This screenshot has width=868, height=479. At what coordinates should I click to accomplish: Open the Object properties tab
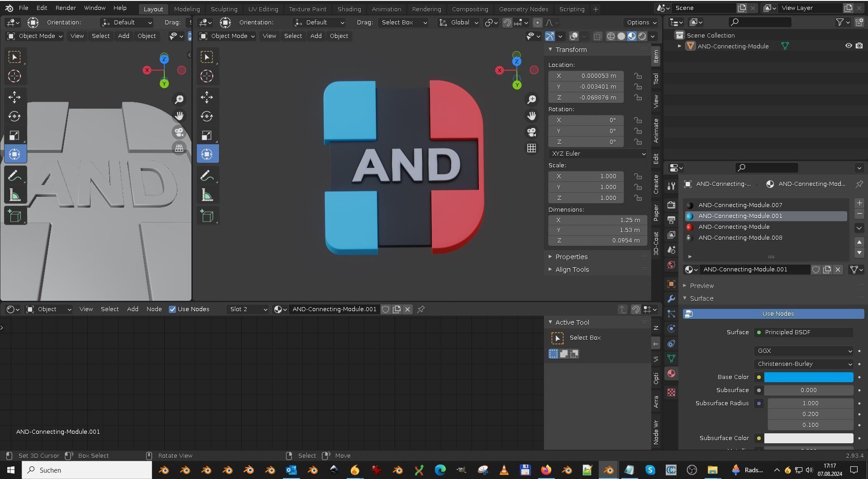[x=671, y=284]
